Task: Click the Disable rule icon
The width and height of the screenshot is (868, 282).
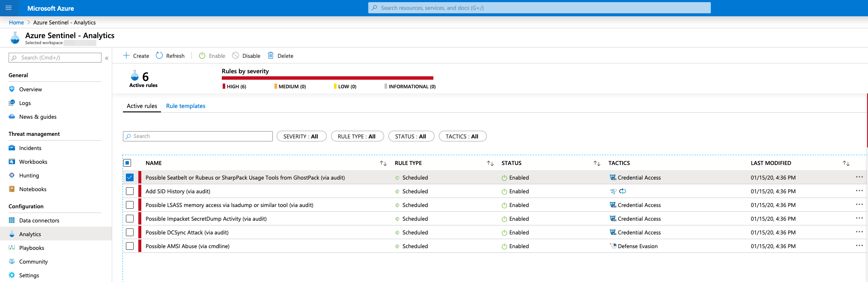Action: click(236, 56)
